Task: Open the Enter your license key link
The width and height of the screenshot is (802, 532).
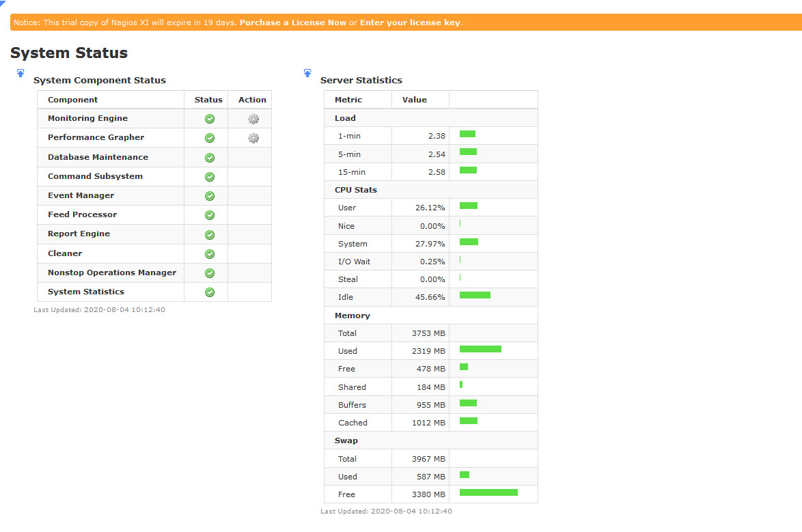Action: pyautogui.click(x=410, y=23)
